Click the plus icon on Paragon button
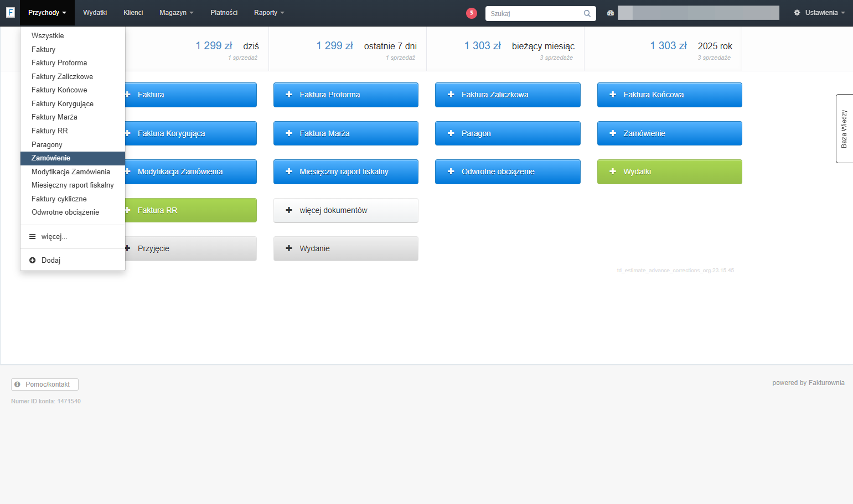The image size is (853, 504). pyautogui.click(x=451, y=133)
